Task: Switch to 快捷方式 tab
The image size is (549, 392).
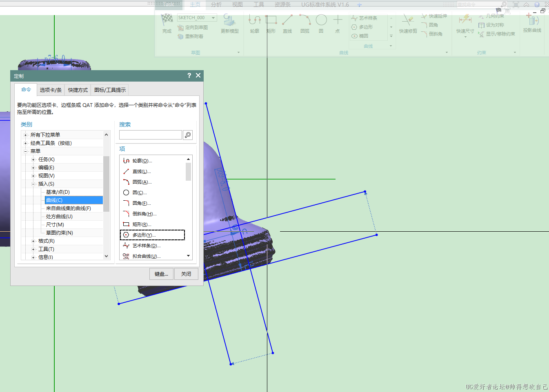Action: (78, 90)
